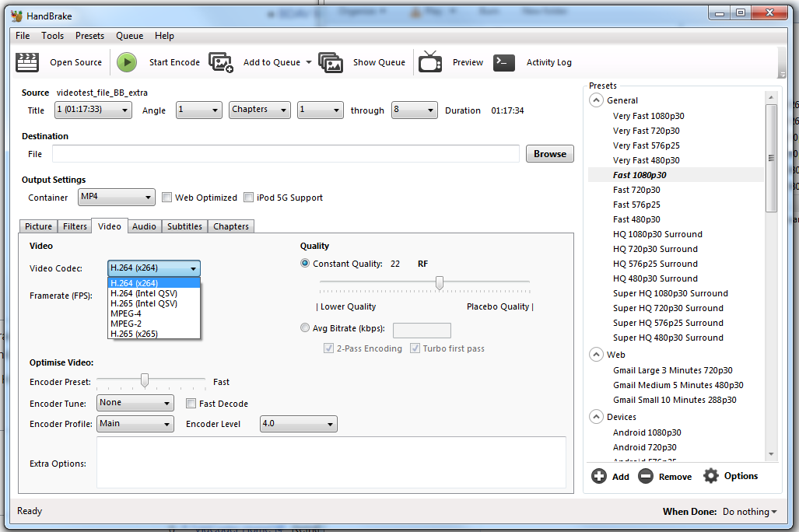
Task: Open the Queue menu
Action: (129, 36)
